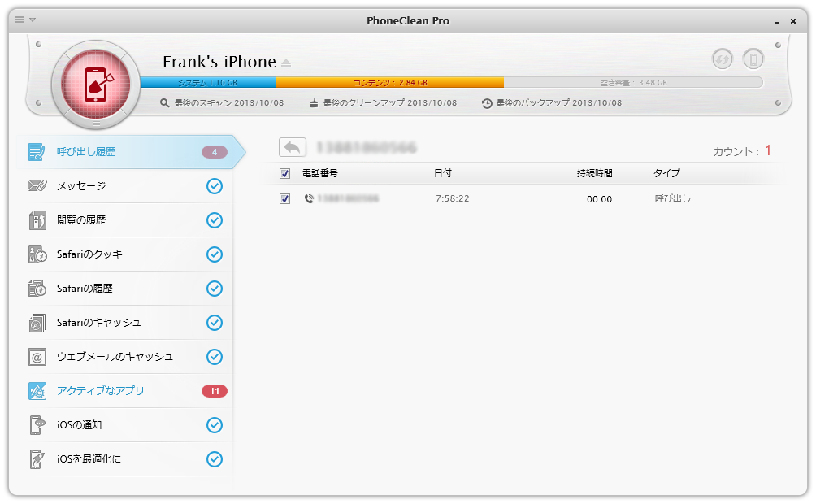Viewport: 816px width, 504px height.
Task: Open the アクティブなアプリ category
Action: 127,391
